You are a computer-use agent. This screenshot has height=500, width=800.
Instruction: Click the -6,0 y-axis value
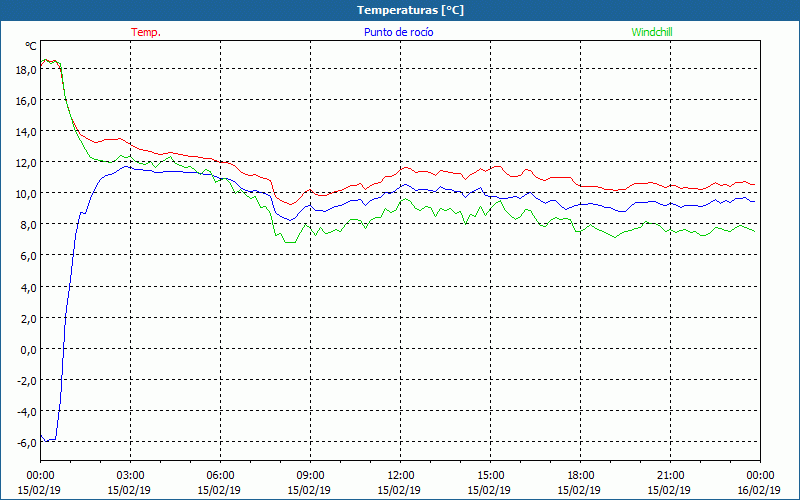click(27, 443)
